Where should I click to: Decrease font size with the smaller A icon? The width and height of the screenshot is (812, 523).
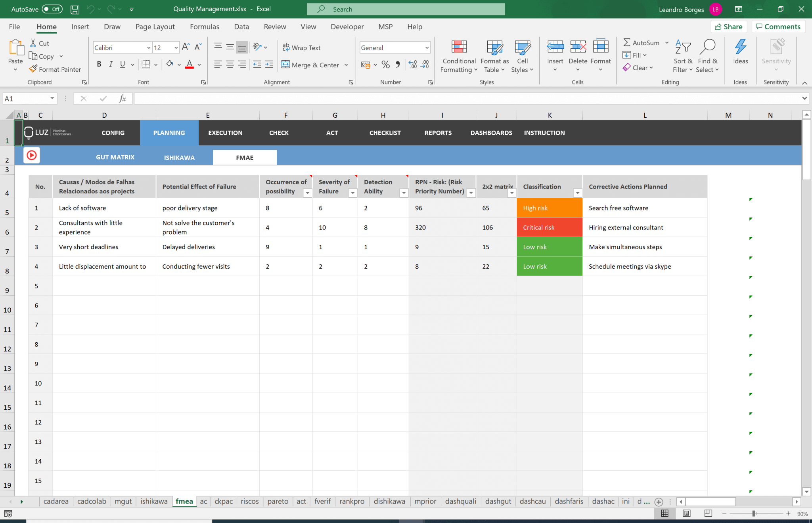tap(198, 47)
